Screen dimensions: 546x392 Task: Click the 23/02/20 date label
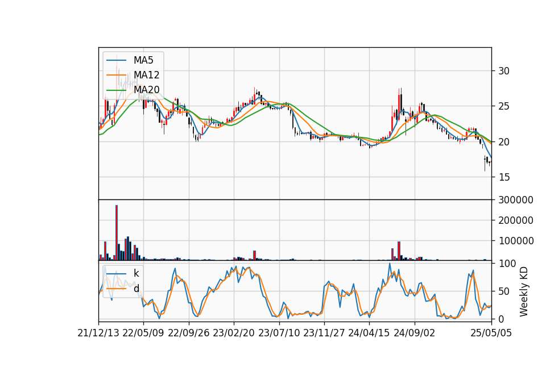click(x=234, y=333)
